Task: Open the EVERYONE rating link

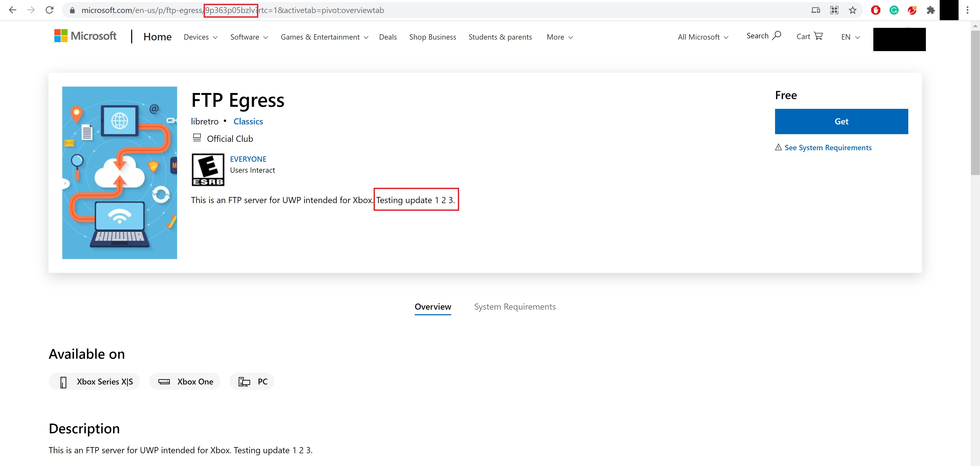Action: click(248, 159)
